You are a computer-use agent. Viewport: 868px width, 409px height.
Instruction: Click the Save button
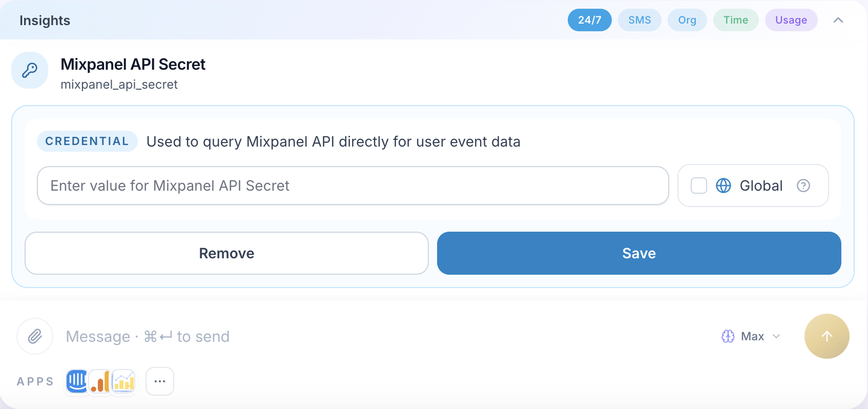coord(638,253)
